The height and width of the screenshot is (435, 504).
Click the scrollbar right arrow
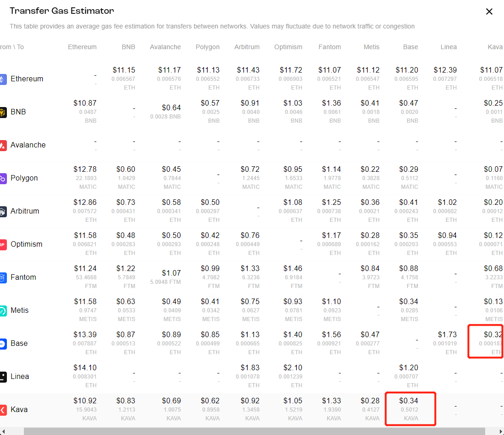coord(500,431)
